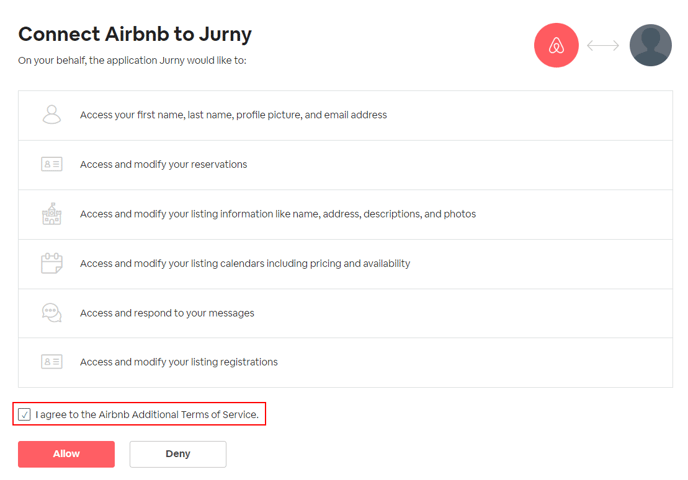The height and width of the screenshot is (480, 688).
Task: Select the listing information permission text
Action: point(277,214)
